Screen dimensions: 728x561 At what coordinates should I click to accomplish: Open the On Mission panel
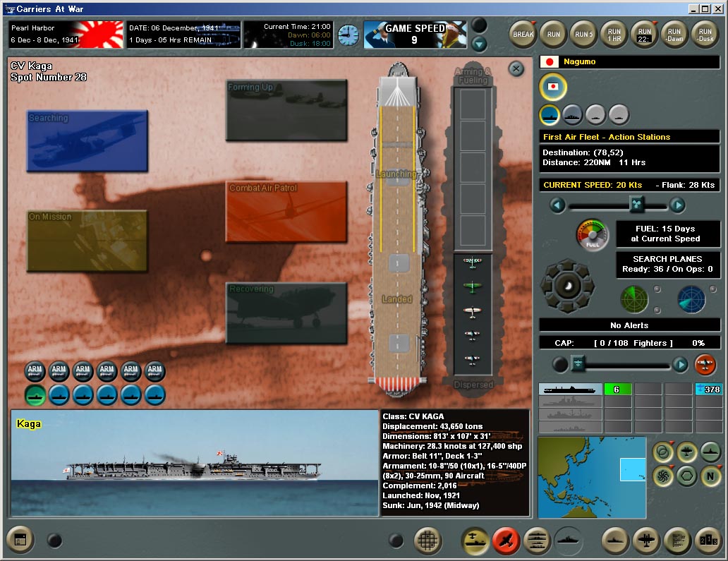pyautogui.click(x=87, y=241)
